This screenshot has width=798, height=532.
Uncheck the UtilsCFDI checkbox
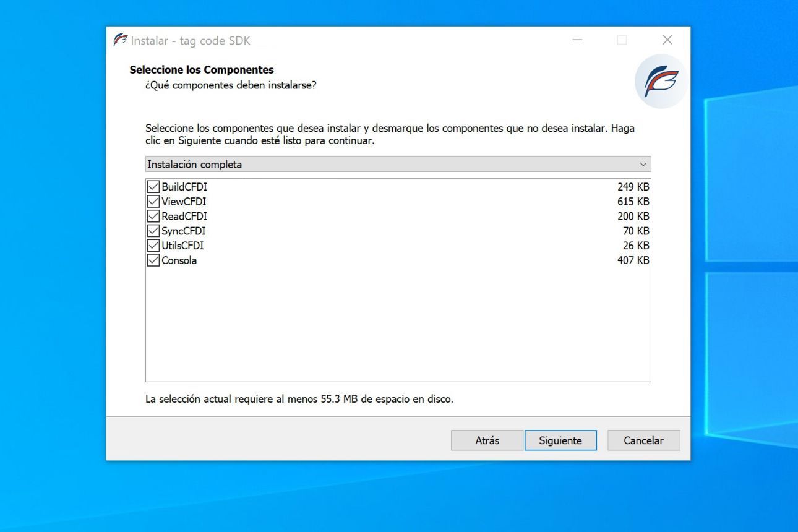pyautogui.click(x=153, y=246)
